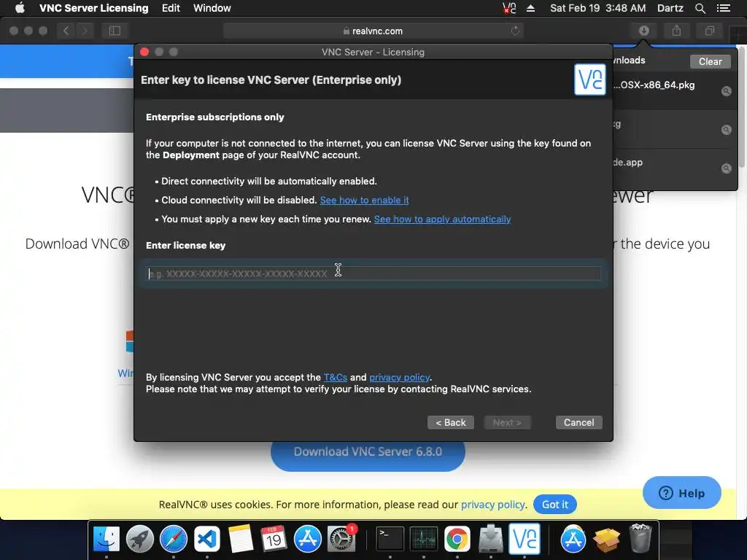Open the App Store icon right of the Dock separator
This screenshot has width=747, height=560.
tap(573, 539)
